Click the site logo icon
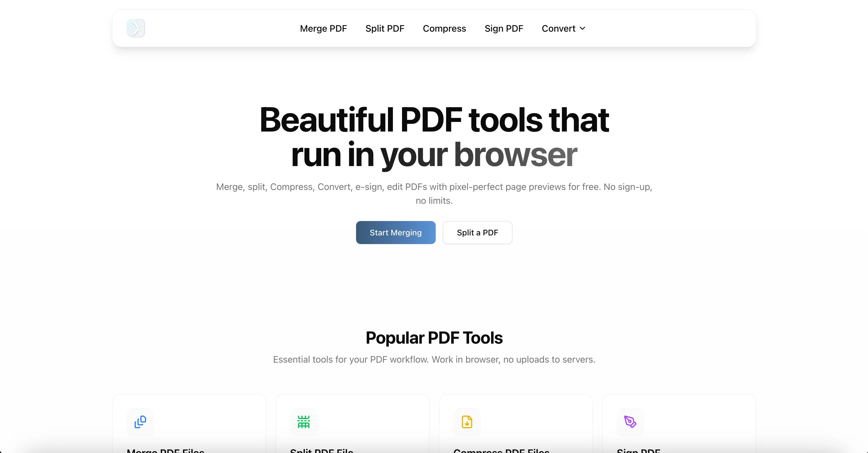This screenshot has width=868, height=453. [x=135, y=28]
